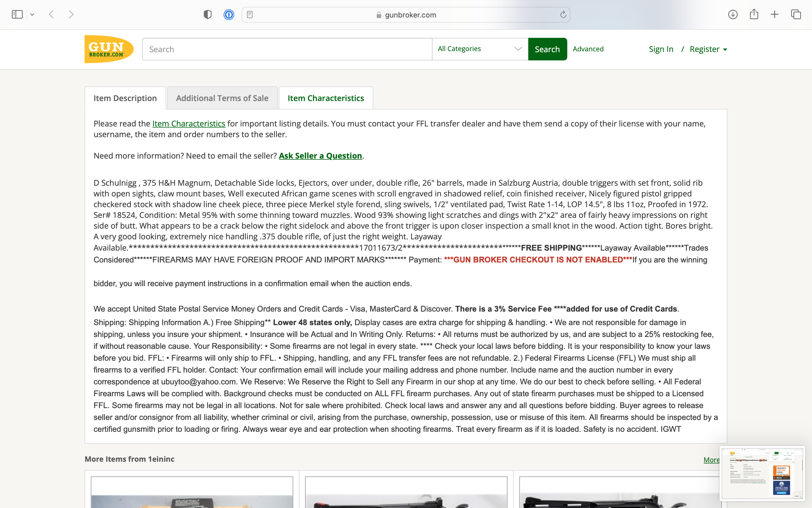The width and height of the screenshot is (812, 508).
Task: Click the More Items from 1eininc heading
Action: point(129,459)
